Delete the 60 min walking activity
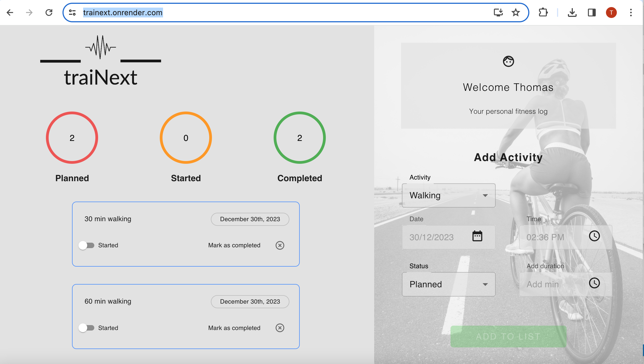The width and height of the screenshot is (644, 364). click(280, 328)
